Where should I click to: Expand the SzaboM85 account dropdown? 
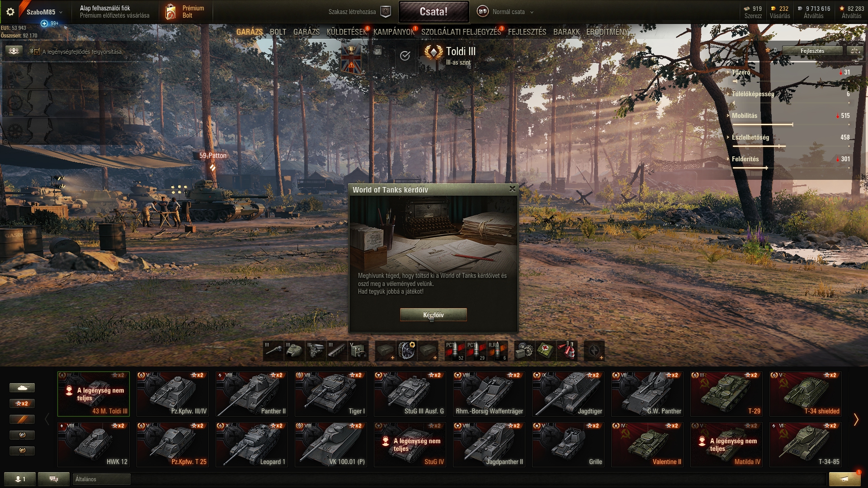coord(44,12)
